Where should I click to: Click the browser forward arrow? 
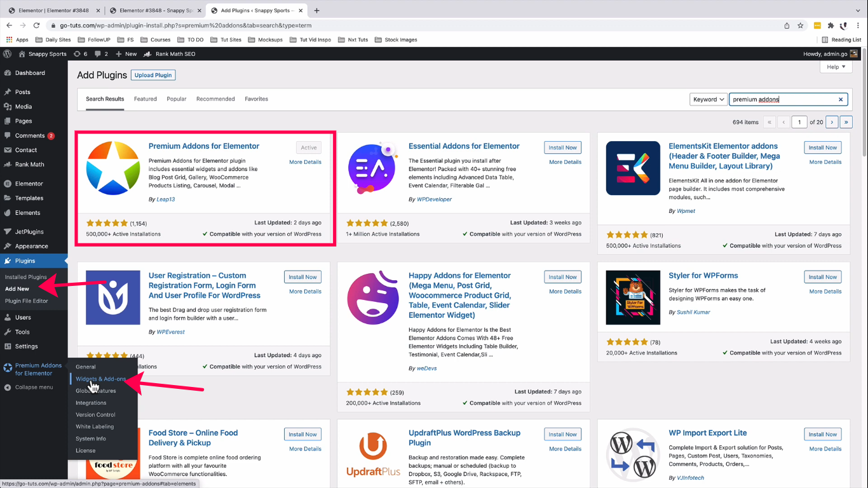click(x=23, y=25)
